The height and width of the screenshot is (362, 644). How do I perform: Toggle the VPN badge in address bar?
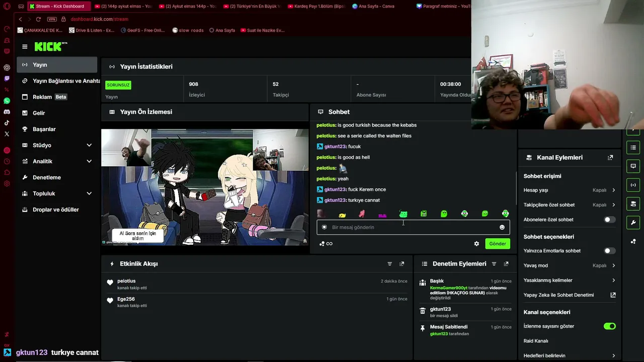tap(52, 19)
